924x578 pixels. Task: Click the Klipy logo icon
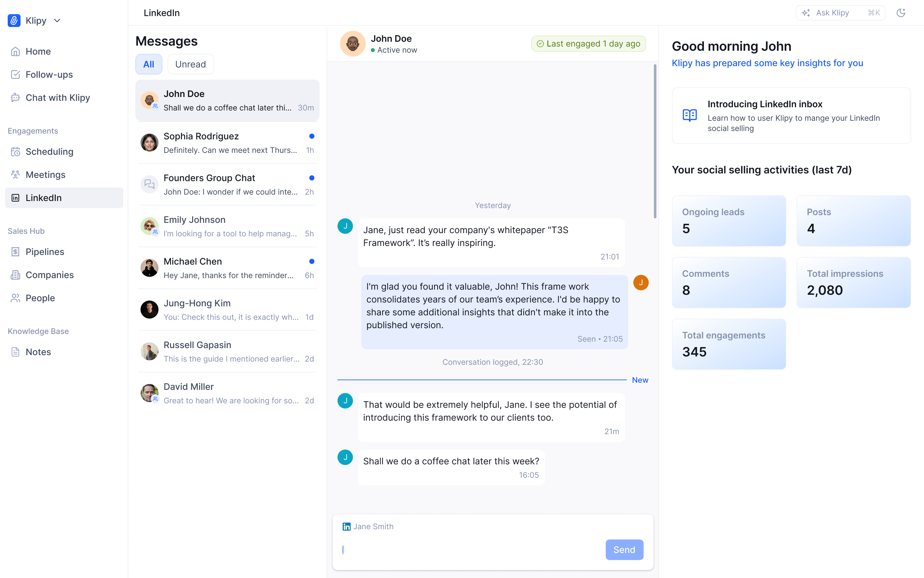click(x=14, y=21)
